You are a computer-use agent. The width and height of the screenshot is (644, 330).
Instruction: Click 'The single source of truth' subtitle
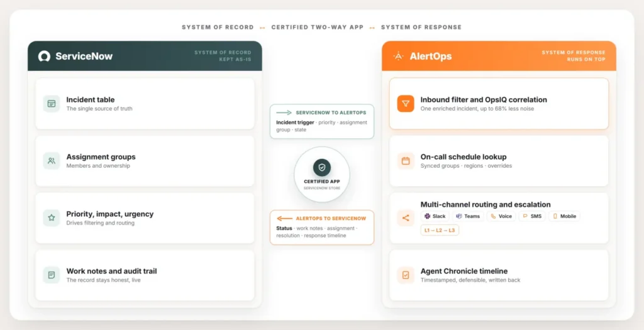click(x=99, y=109)
